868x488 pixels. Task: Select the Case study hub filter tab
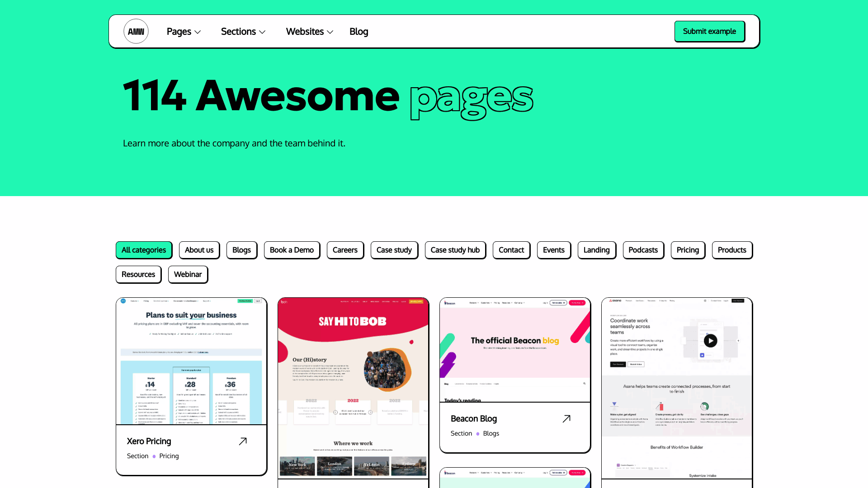point(455,250)
